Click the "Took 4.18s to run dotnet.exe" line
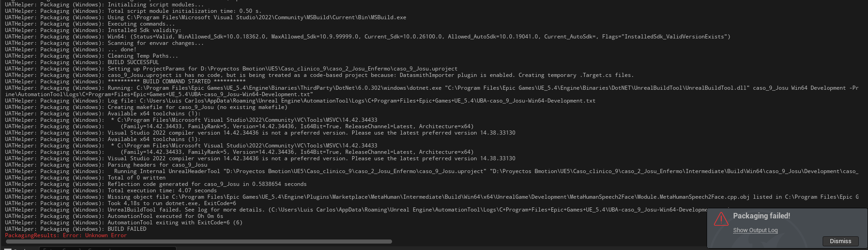 click(172, 203)
